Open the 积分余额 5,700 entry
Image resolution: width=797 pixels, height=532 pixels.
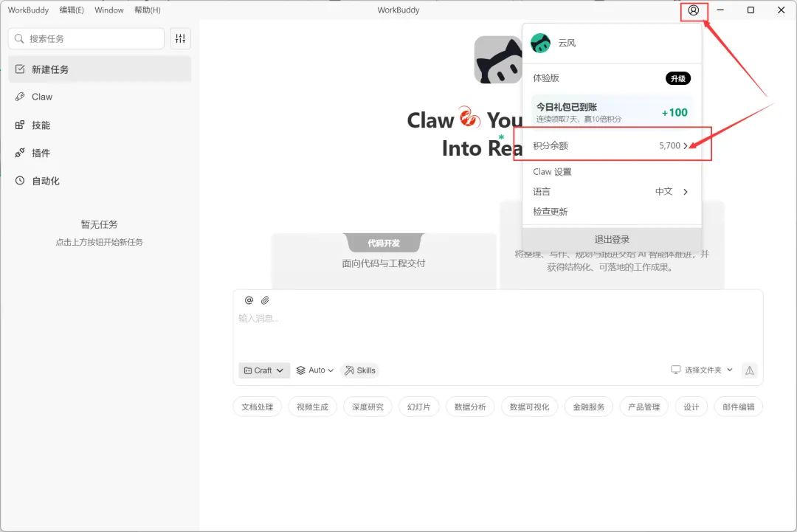click(612, 146)
